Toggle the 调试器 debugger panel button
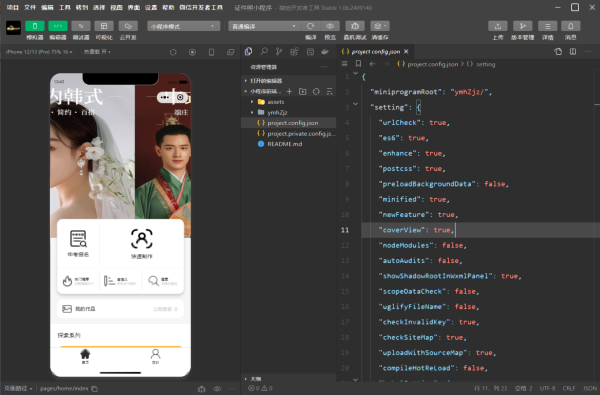This screenshot has width=600, height=395. tap(81, 26)
